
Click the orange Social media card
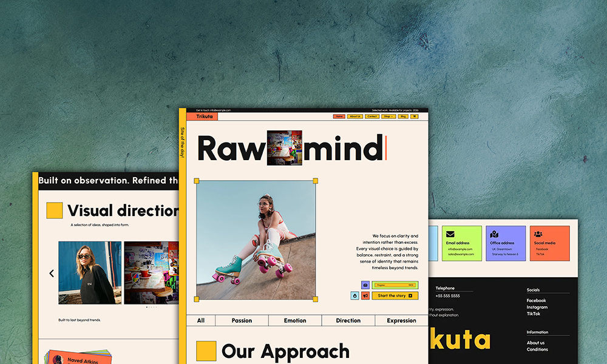tap(550, 243)
